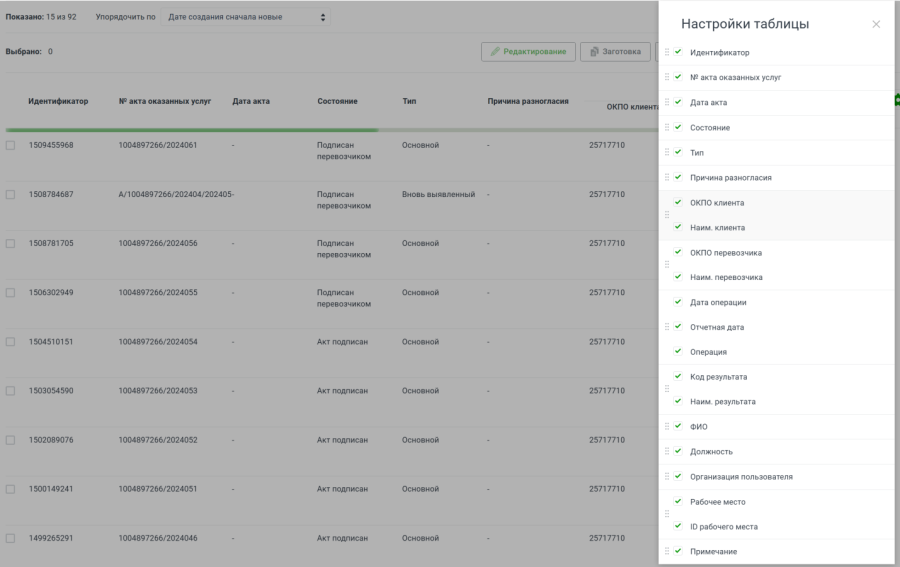Screen dimensions: 900x567
Task: Click the drag handle of the ОКПО клиента group
Action: tap(667, 215)
